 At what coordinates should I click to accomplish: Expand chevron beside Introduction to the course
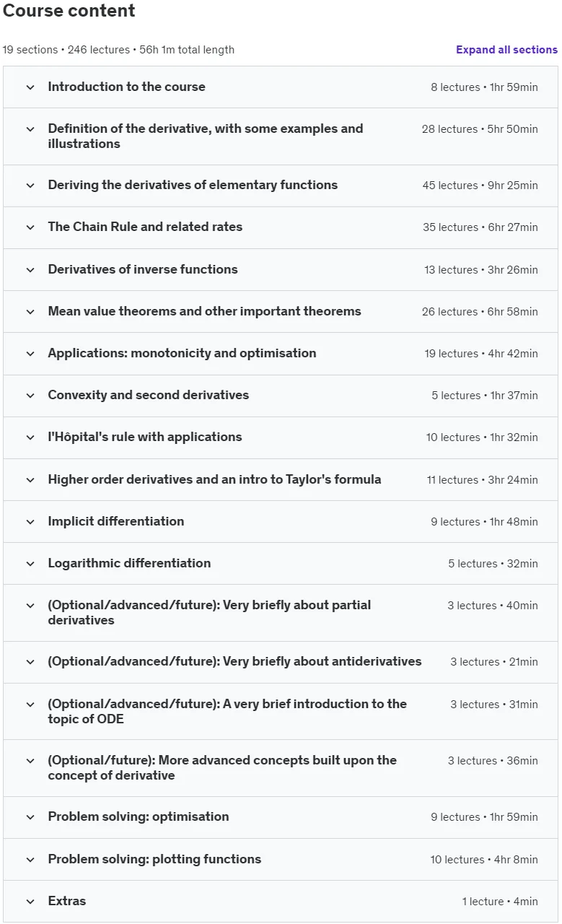(x=30, y=87)
